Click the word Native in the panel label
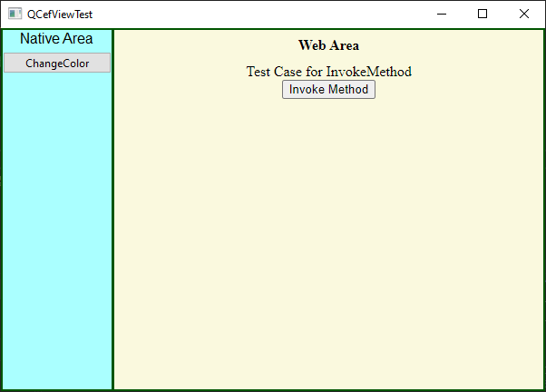The image size is (546, 392). (x=37, y=38)
